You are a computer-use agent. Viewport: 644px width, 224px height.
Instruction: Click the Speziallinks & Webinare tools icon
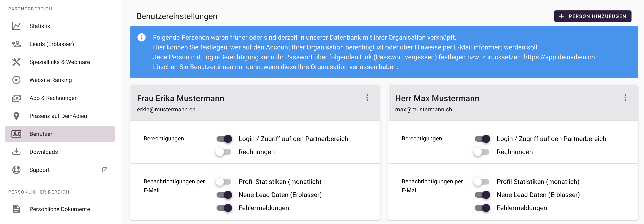(16, 62)
